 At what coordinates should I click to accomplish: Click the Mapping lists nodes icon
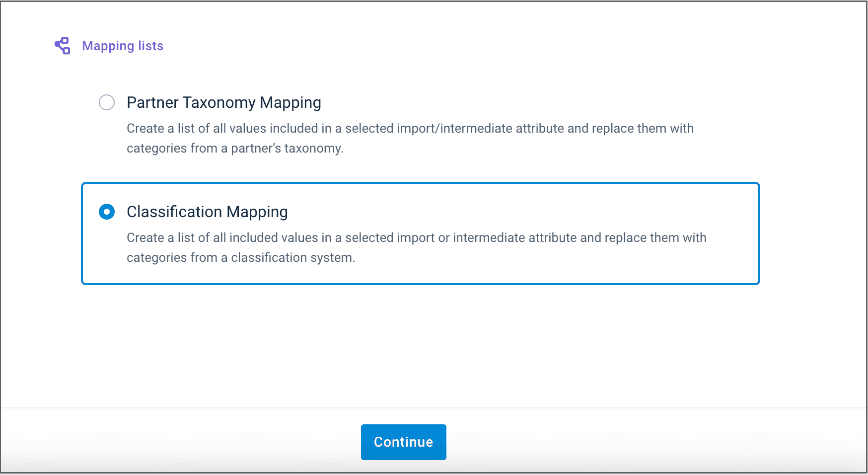pyautogui.click(x=63, y=46)
